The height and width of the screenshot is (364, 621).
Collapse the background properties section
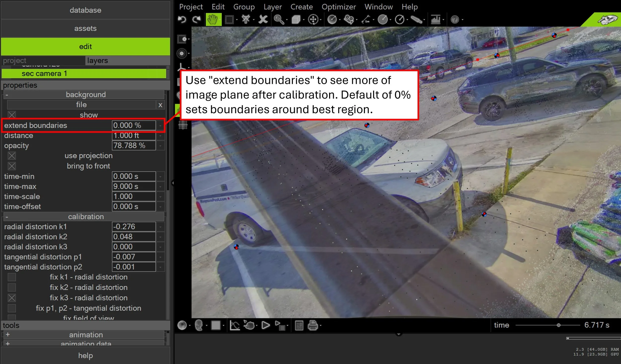7,95
